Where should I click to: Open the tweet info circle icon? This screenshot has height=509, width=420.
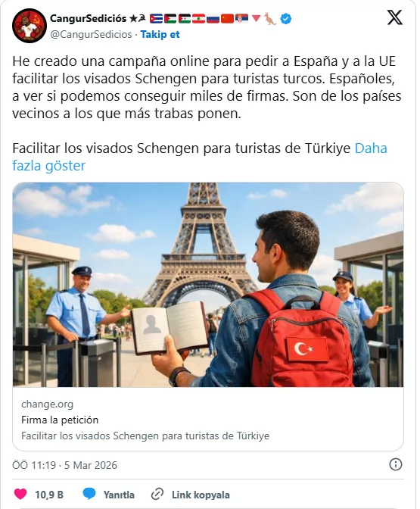pyautogui.click(x=395, y=464)
